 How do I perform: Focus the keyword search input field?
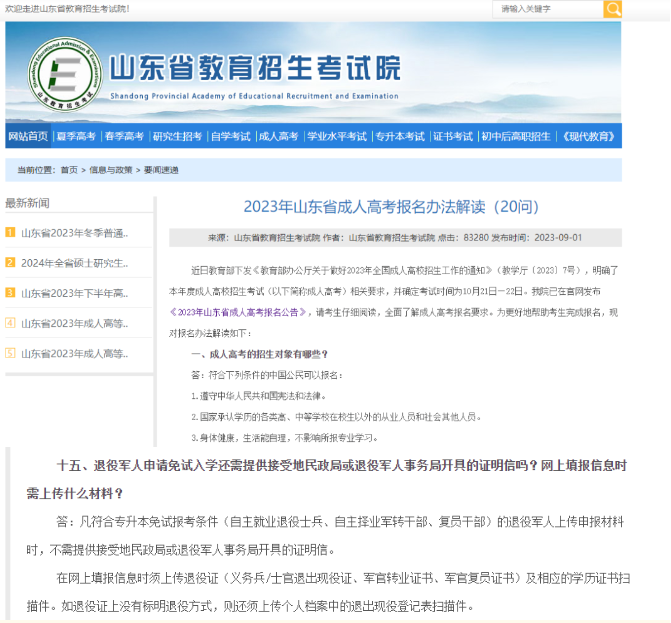coord(548,9)
